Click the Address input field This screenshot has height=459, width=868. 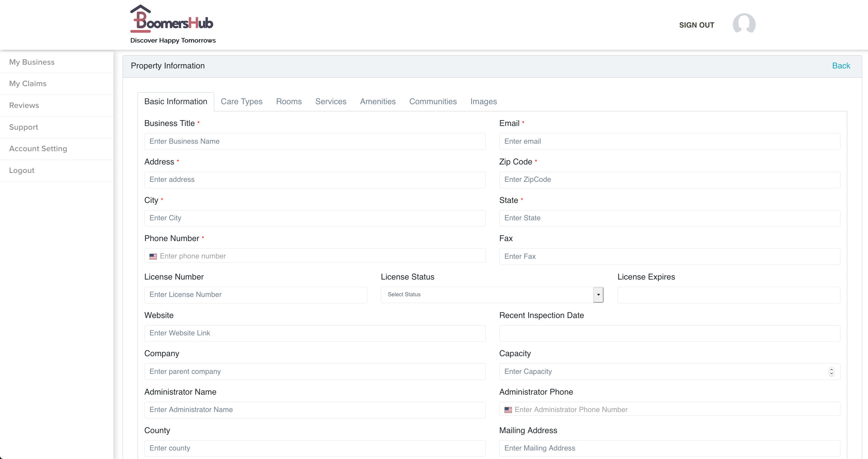coord(315,180)
